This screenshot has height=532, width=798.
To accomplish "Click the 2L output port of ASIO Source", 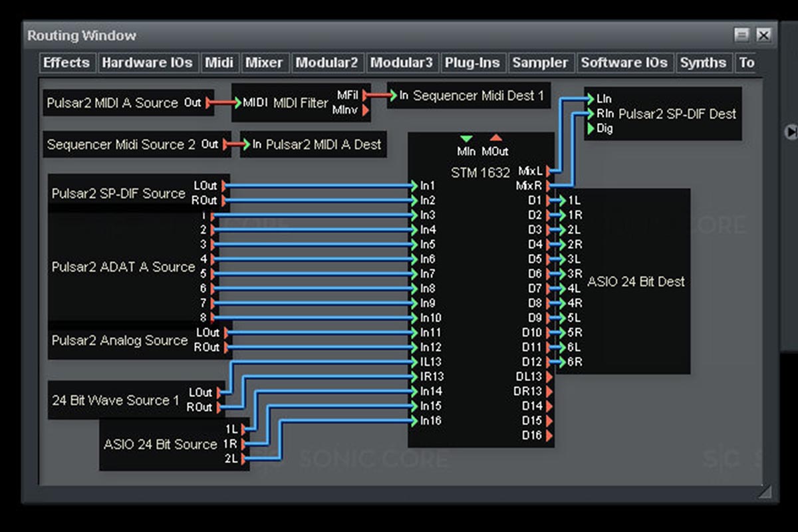I will (x=245, y=459).
